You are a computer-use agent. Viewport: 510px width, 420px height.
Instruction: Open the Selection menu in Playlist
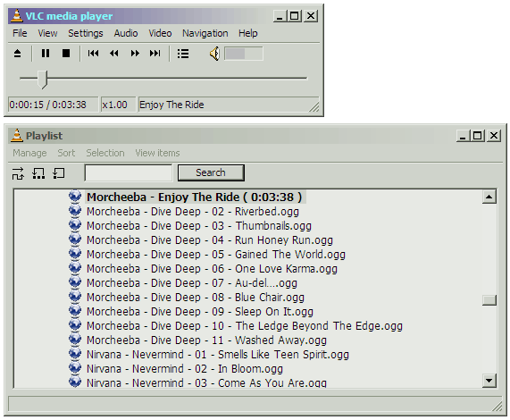click(105, 153)
